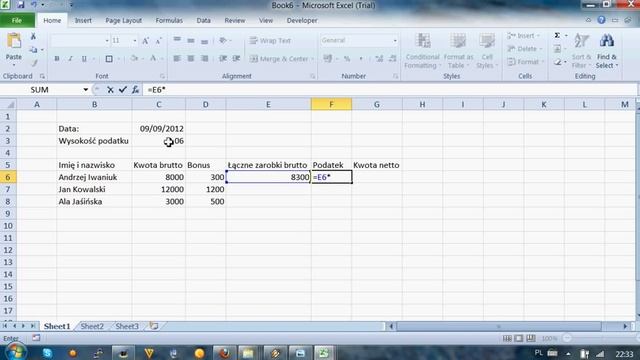Screen dimensions: 640x360
Task: Switch to Sheet3 tab
Action: click(x=127, y=326)
